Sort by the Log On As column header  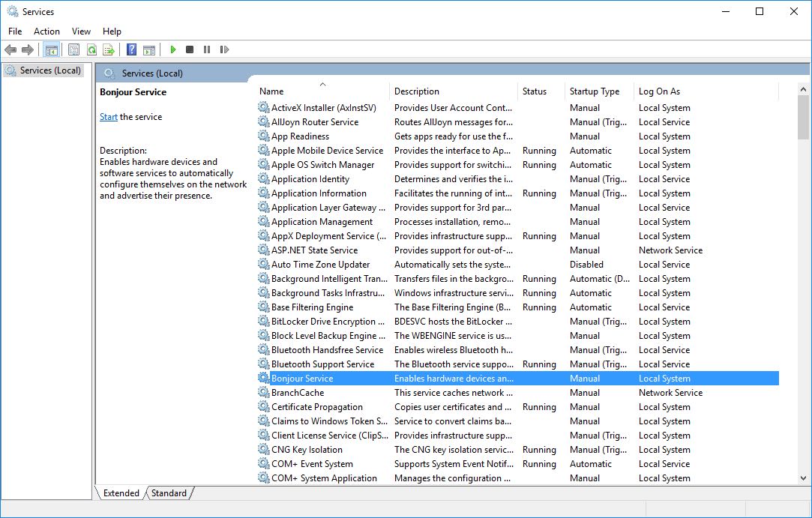point(706,91)
